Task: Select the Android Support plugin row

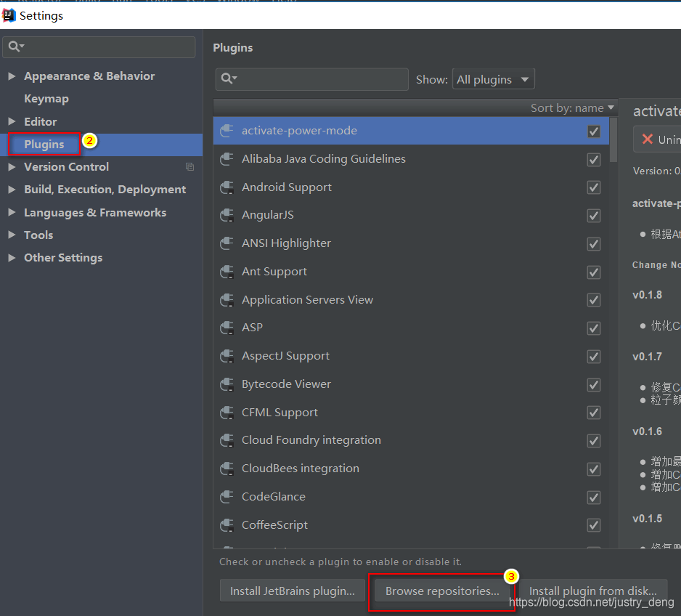Action: [x=411, y=187]
